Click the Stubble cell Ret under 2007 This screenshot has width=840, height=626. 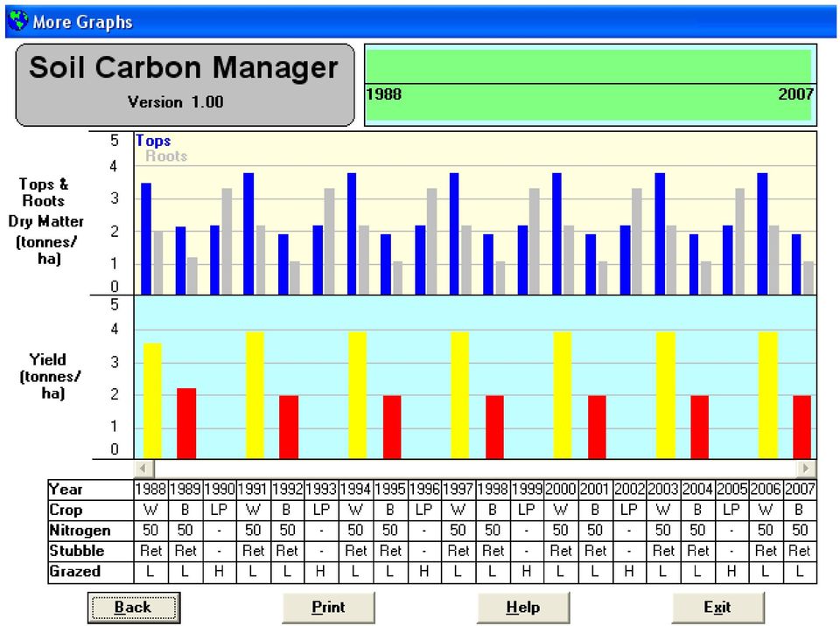[800, 551]
